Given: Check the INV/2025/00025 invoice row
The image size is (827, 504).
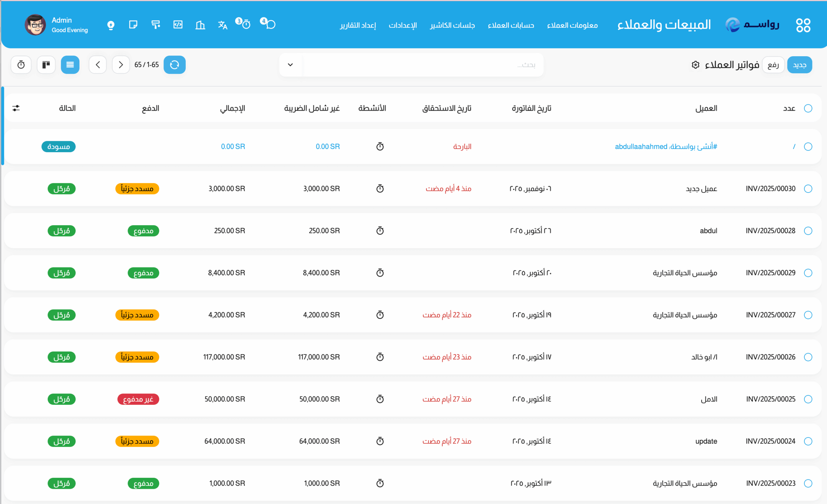Looking at the screenshot, I should (808, 399).
